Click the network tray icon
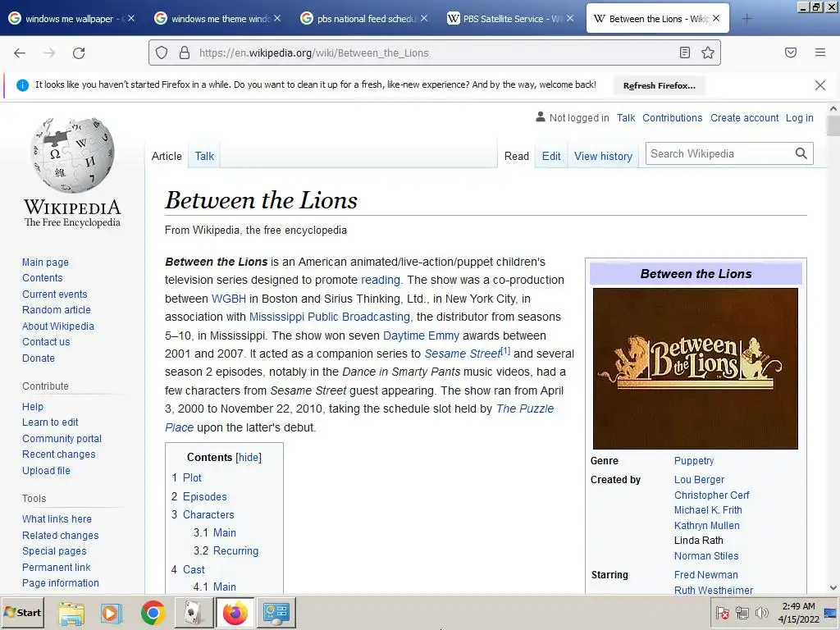Viewport: 840px width, 630px height. coord(742,613)
